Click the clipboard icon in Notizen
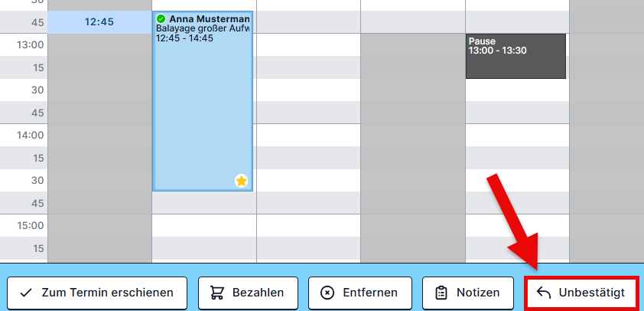Image resolution: width=644 pixels, height=311 pixels. coord(441,293)
